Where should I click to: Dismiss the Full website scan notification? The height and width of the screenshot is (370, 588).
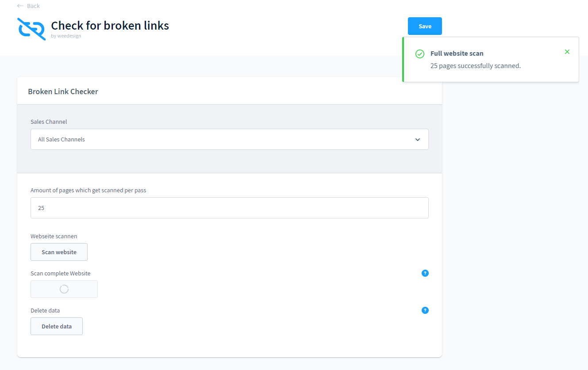[567, 52]
